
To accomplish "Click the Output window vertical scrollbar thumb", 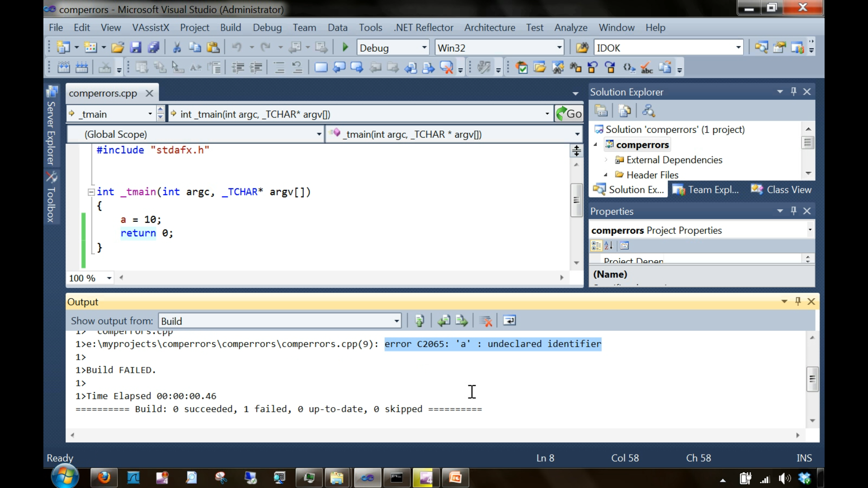I will click(x=812, y=379).
